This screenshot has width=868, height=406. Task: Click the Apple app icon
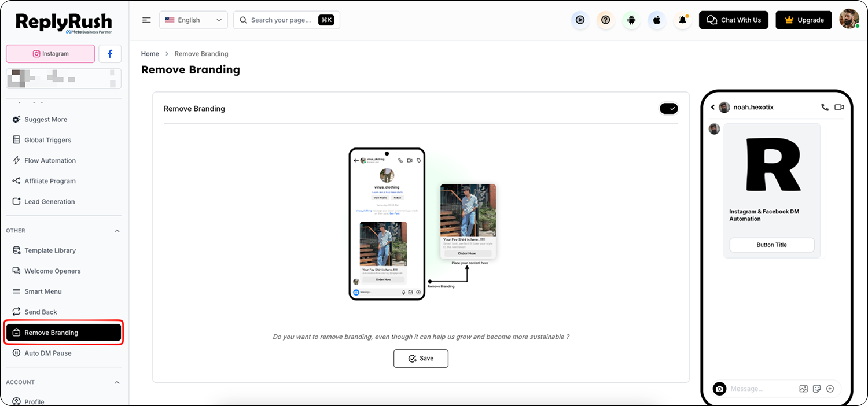click(x=657, y=20)
